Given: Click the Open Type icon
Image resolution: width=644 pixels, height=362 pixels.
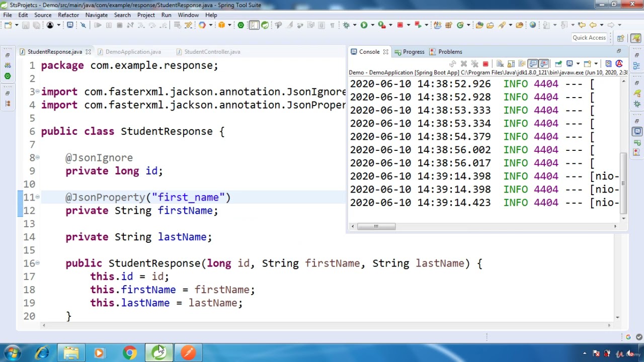Looking at the screenshot, I should (x=479, y=25).
